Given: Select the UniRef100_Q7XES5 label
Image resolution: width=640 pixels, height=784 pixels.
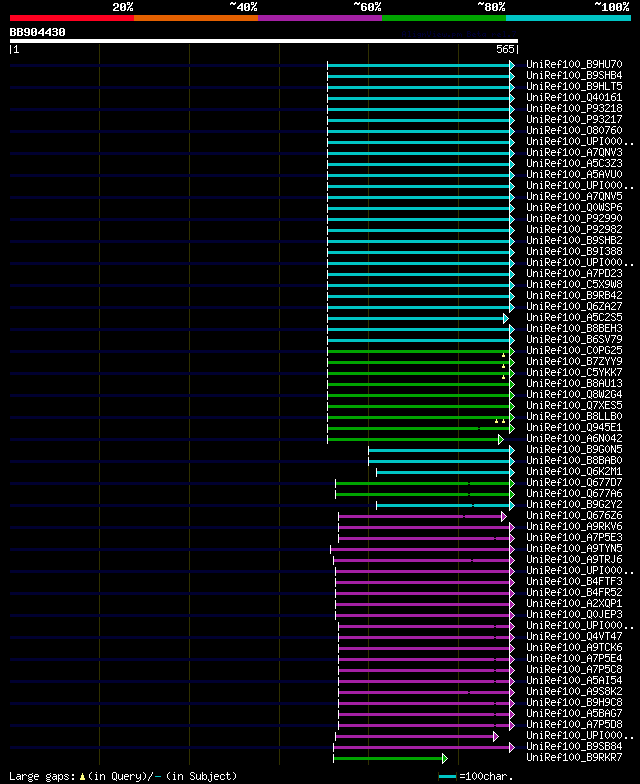Looking at the screenshot, I should (574, 406).
